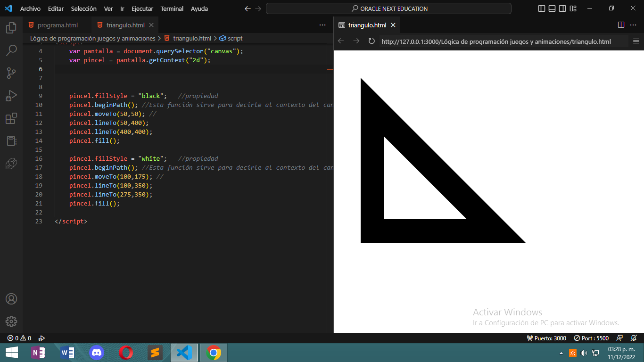Close the triangulo.html code editor tab
Image resolution: width=644 pixels, height=362 pixels.
[151, 25]
